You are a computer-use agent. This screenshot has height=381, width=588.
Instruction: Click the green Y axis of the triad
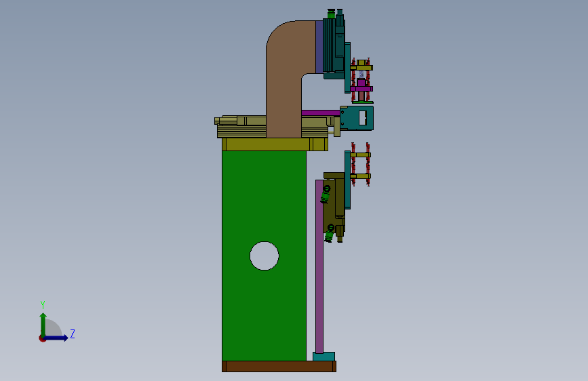pyautogui.click(x=43, y=325)
